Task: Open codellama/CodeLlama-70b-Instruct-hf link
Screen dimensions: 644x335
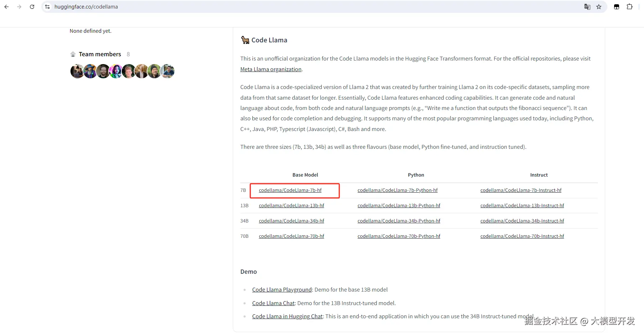Action: pyautogui.click(x=522, y=236)
